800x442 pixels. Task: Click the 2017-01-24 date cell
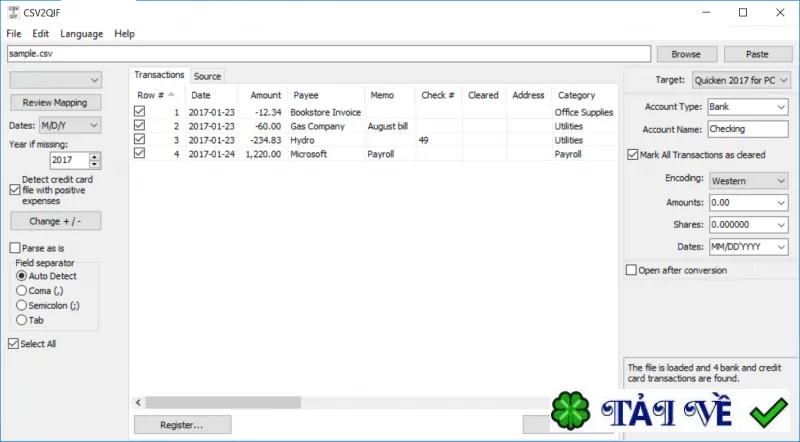[x=212, y=154]
